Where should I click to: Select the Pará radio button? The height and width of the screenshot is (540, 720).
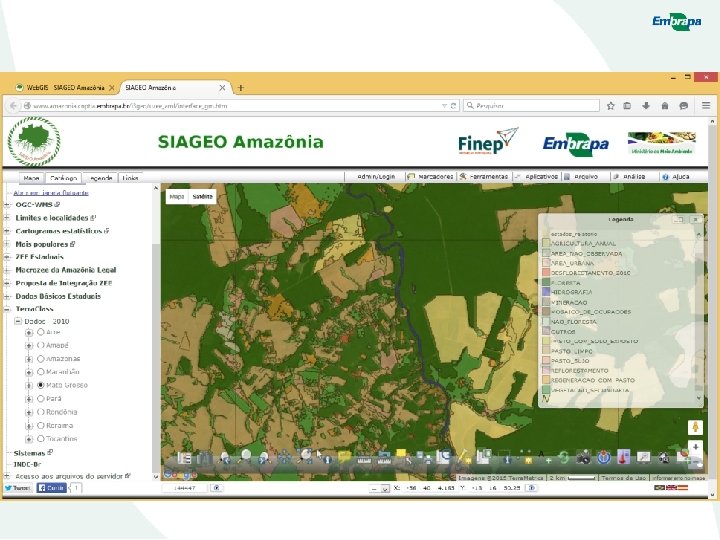(40, 399)
